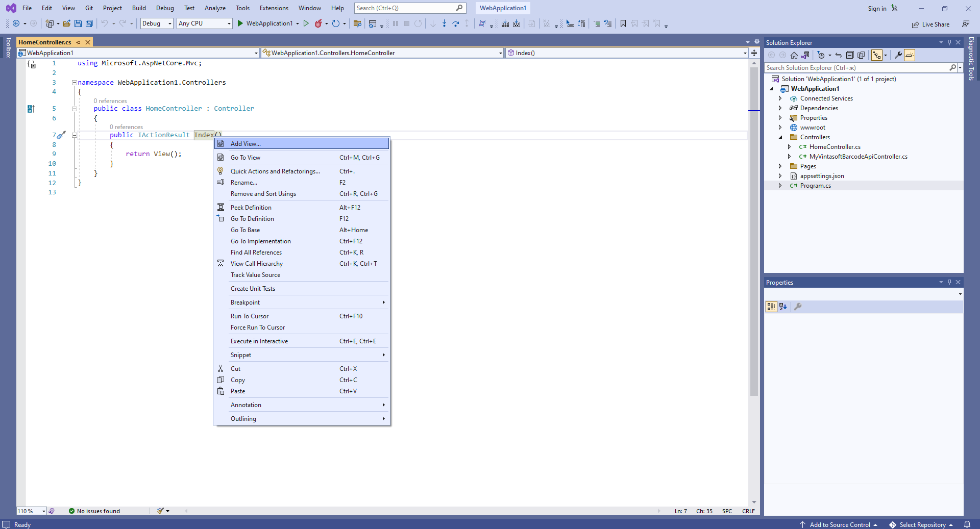Click the Save All toolbar icon
Image resolution: width=980 pixels, height=529 pixels.
(89, 23)
